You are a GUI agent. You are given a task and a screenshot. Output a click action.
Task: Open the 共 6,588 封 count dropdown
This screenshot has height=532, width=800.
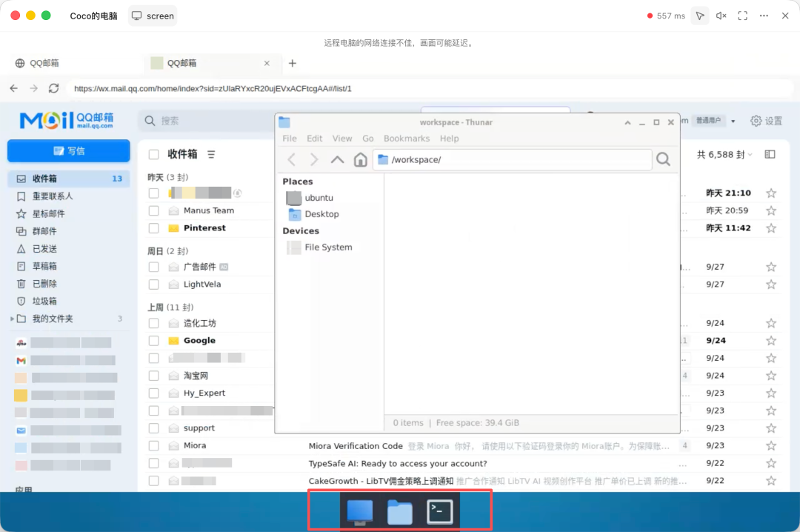tap(724, 155)
